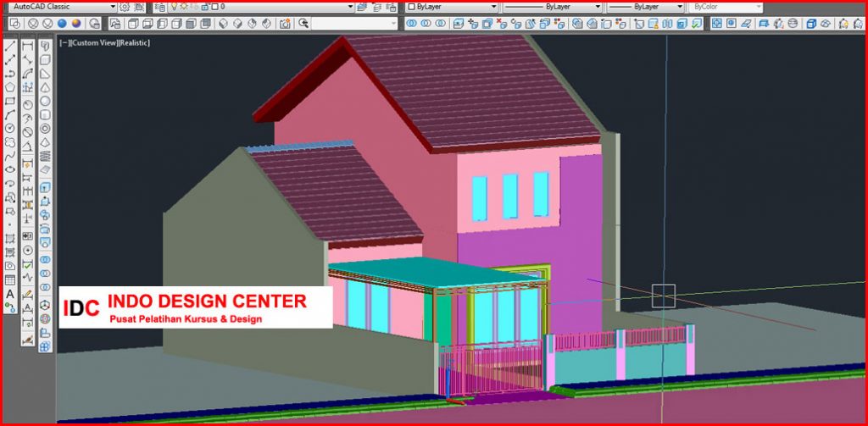
Task: Toggle layer 0 freeze sun icon
Action: pyautogui.click(x=184, y=7)
